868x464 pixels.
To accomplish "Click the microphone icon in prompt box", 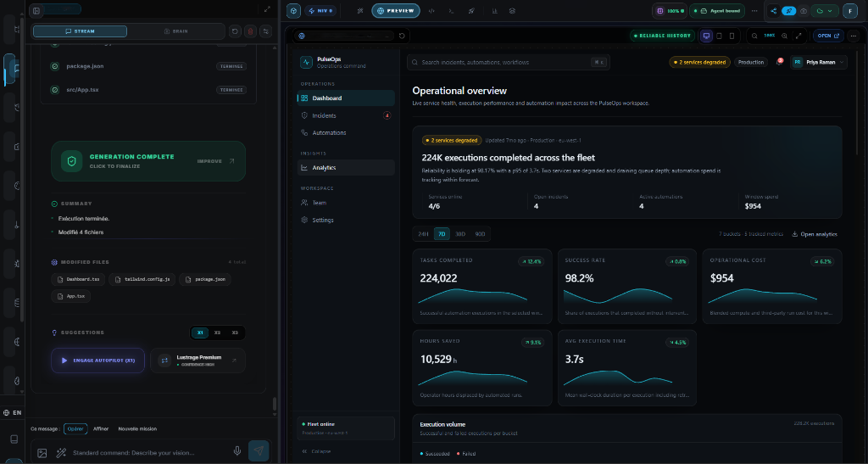I will (x=237, y=450).
